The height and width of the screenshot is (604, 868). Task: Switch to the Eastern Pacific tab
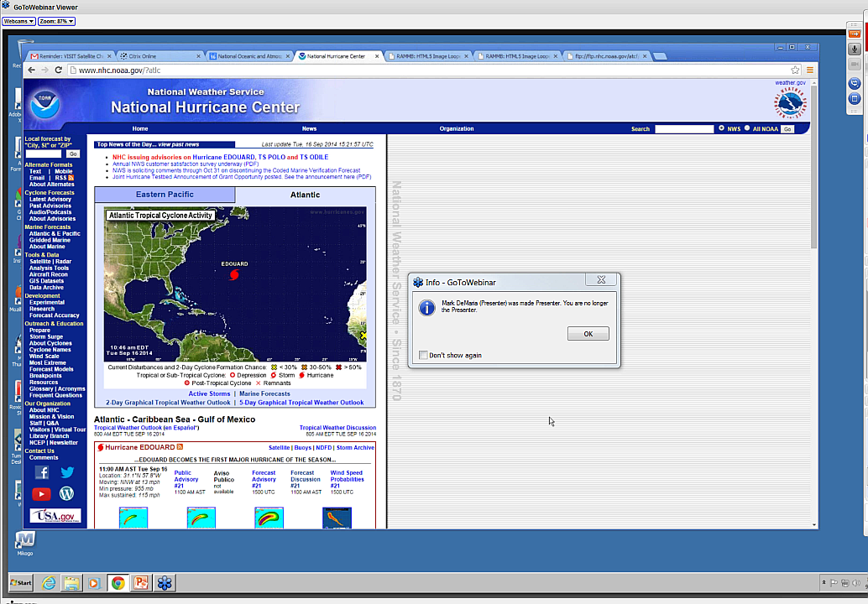(165, 195)
